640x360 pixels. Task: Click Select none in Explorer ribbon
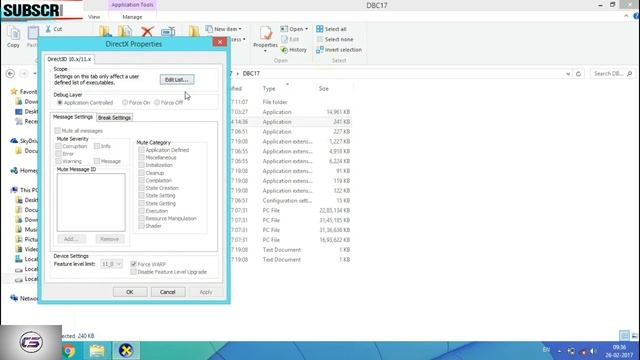pos(335,39)
